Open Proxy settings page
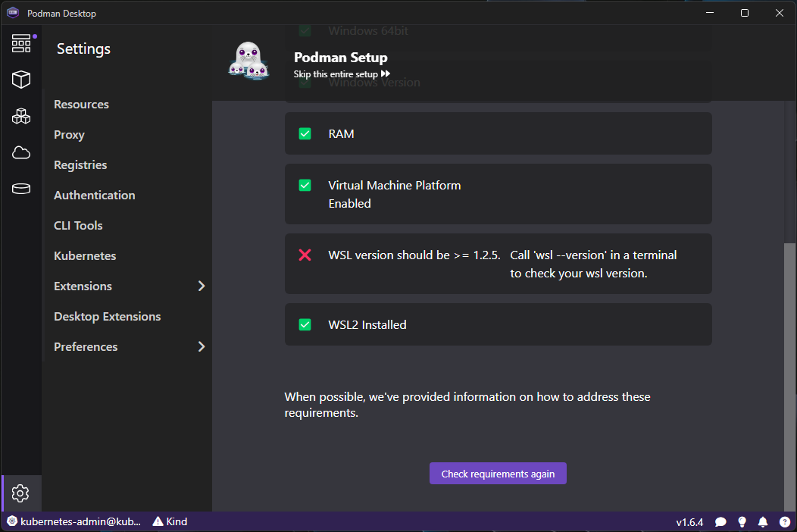Screen dimensions: 797x532 pos(69,135)
